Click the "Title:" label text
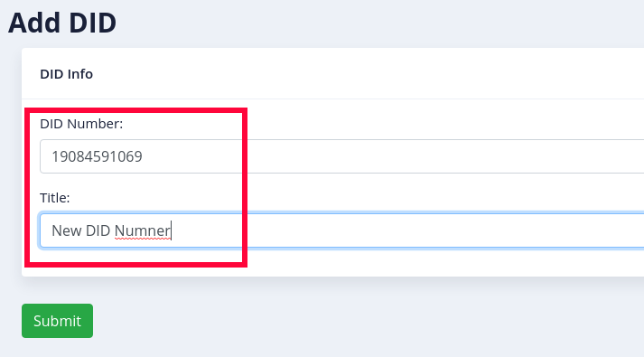 click(54, 198)
